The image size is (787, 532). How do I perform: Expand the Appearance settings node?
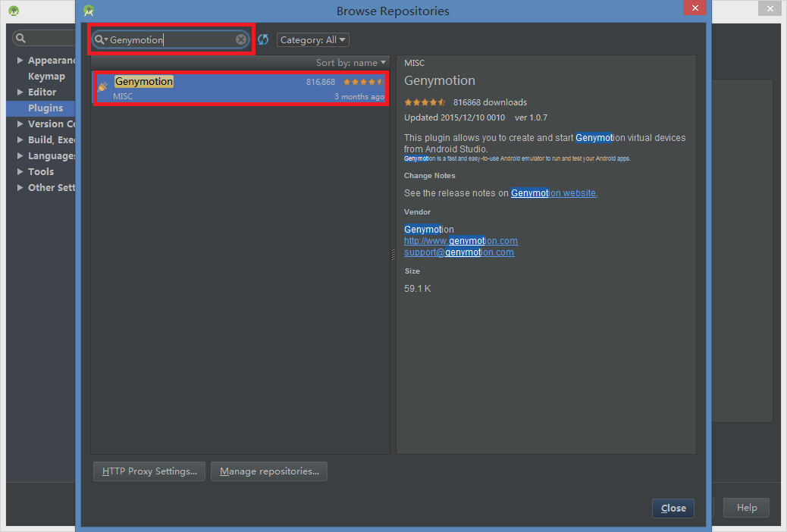tap(20, 60)
